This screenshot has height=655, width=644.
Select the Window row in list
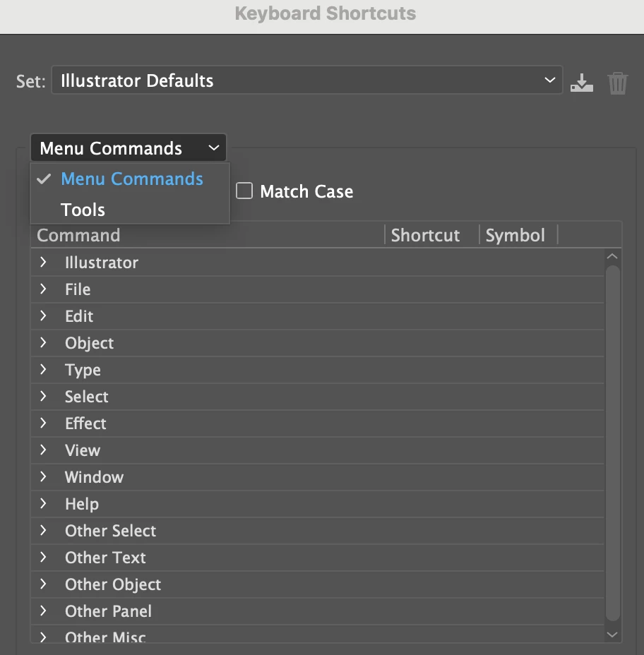(x=94, y=477)
